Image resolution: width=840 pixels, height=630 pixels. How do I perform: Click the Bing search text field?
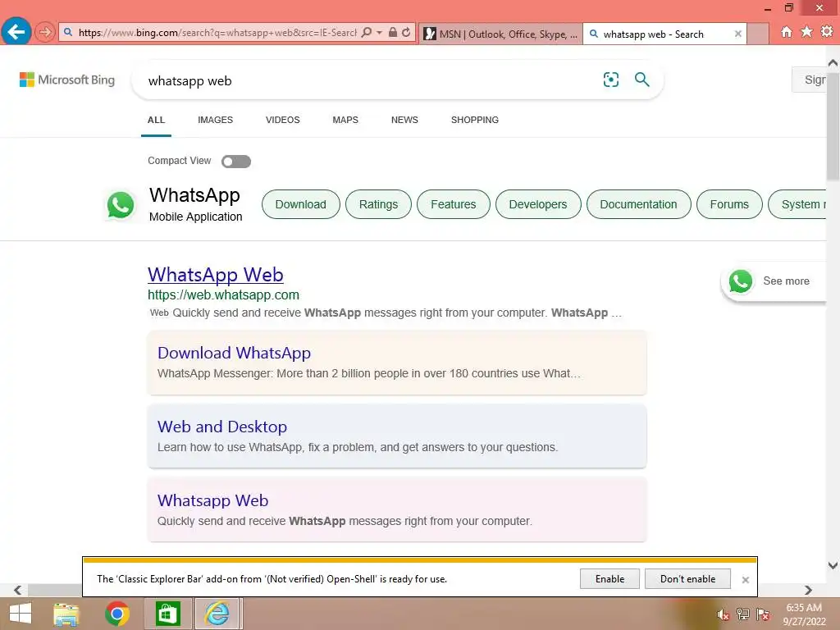coord(370,81)
